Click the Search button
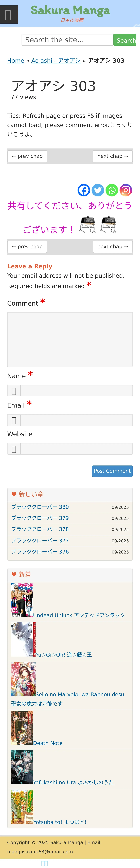This screenshot has height=868, width=140. [x=125, y=40]
